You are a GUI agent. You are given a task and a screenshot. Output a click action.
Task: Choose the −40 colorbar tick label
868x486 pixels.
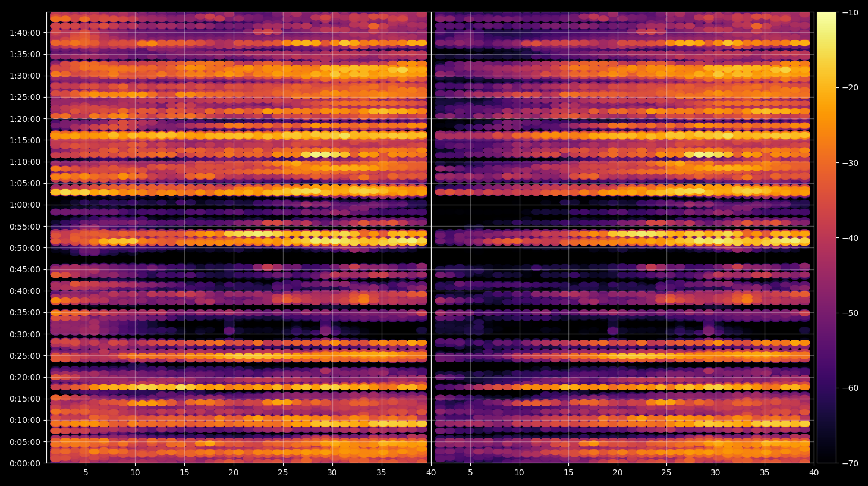(850, 238)
